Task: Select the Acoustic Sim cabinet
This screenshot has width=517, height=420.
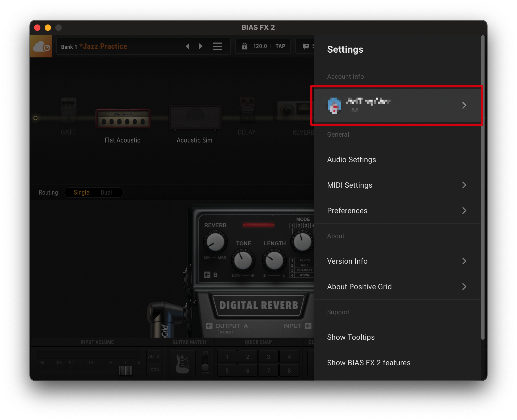Action: click(x=195, y=117)
